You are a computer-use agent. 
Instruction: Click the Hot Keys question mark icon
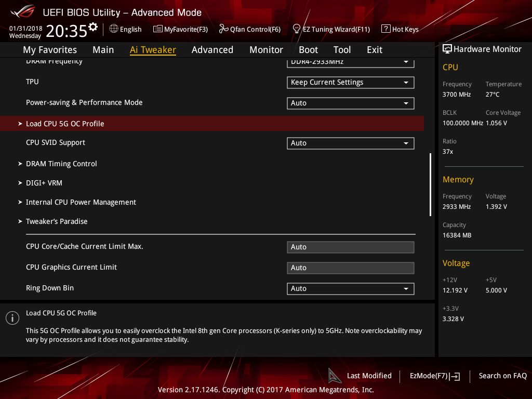pyautogui.click(x=385, y=29)
